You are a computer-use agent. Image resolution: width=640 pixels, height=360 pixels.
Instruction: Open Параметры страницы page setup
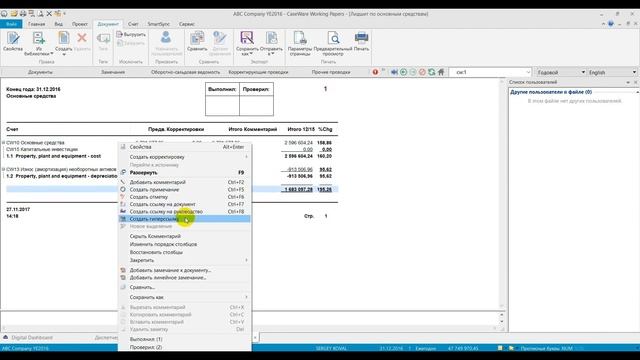coord(300,44)
